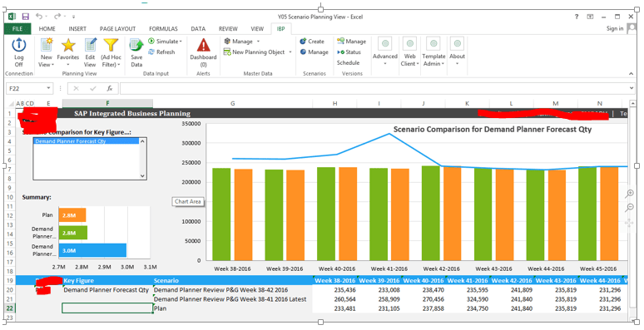This screenshot has width=644, height=330.
Task: Select Demand Planner Forecast Qty in the list box
Action: pyautogui.click(x=87, y=141)
